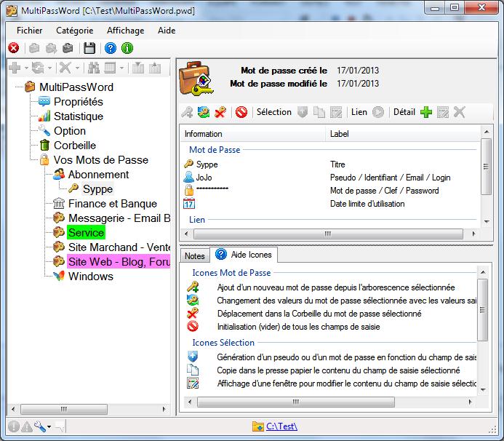
Task: Move password to trash with red X key icon
Action: pyautogui.click(x=220, y=112)
